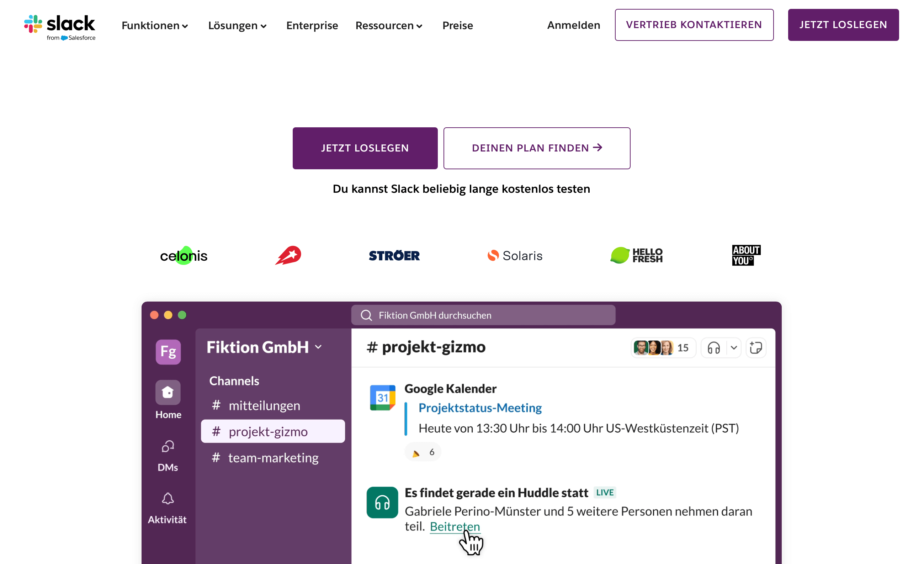Image resolution: width=924 pixels, height=564 pixels.
Task: Open the huddle options chevron
Action: pyautogui.click(x=733, y=348)
